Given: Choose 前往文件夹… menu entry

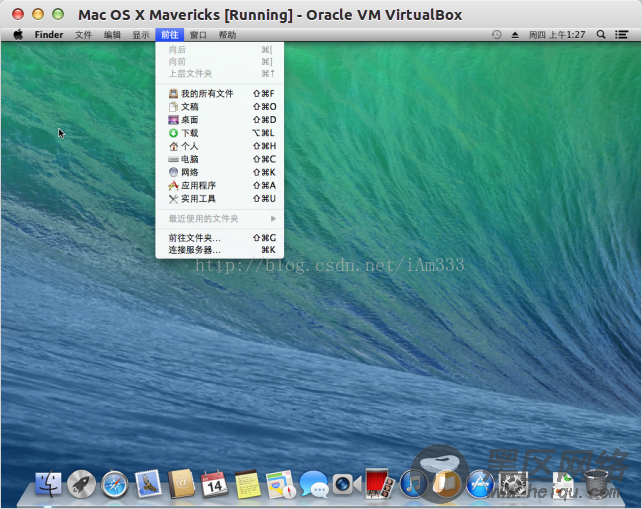Looking at the screenshot, I should 220,238.
